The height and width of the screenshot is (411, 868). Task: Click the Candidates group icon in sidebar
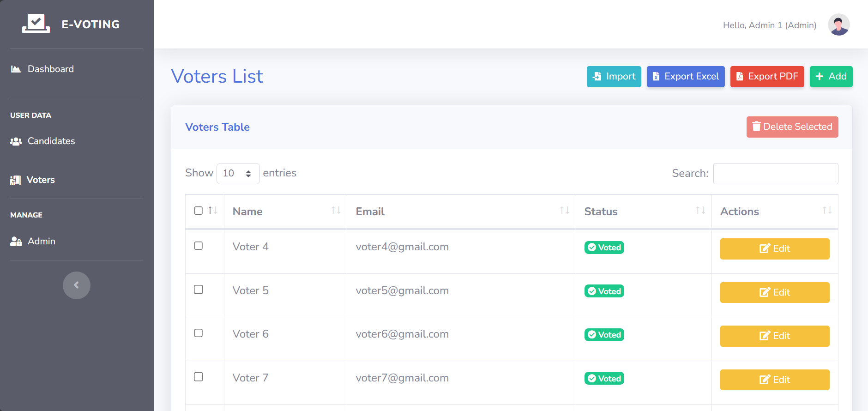pyautogui.click(x=16, y=141)
